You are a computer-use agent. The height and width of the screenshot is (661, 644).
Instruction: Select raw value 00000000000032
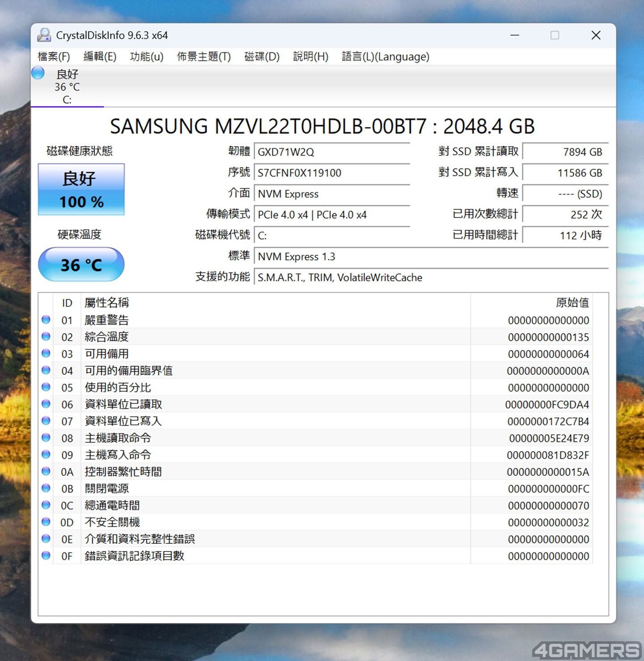click(548, 522)
